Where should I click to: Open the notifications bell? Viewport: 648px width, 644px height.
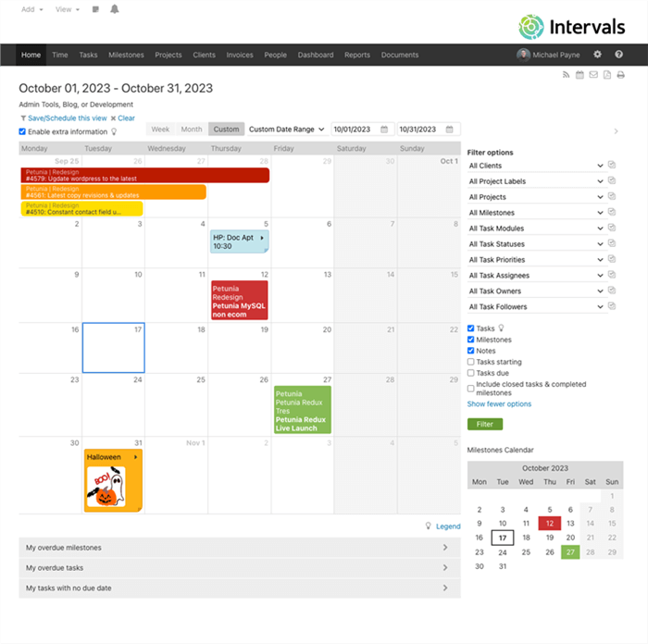pos(115,9)
